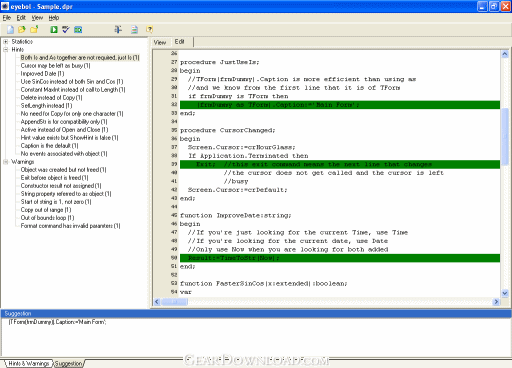Switch to the View tab in code pane
This screenshot has height=368, width=512.
[160, 42]
